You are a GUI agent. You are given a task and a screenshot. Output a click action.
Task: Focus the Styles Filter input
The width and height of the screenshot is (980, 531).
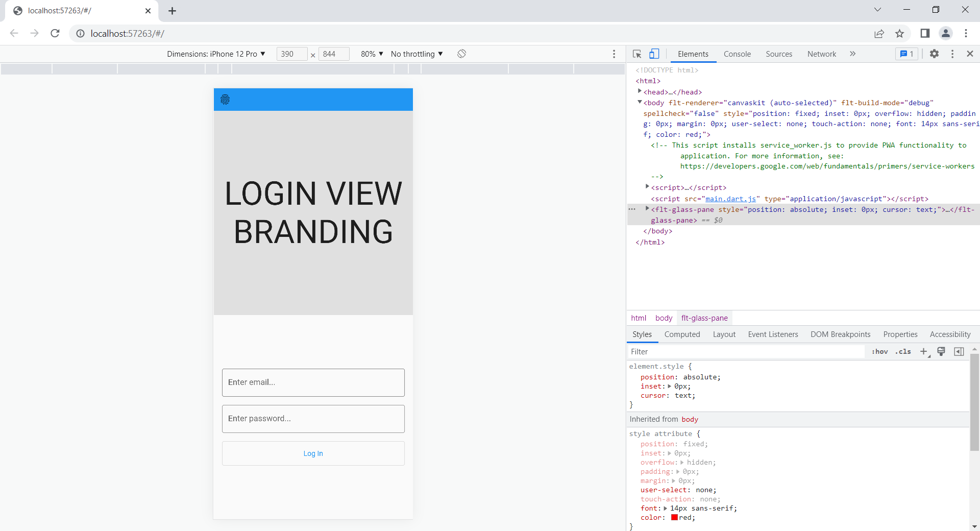click(x=746, y=351)
